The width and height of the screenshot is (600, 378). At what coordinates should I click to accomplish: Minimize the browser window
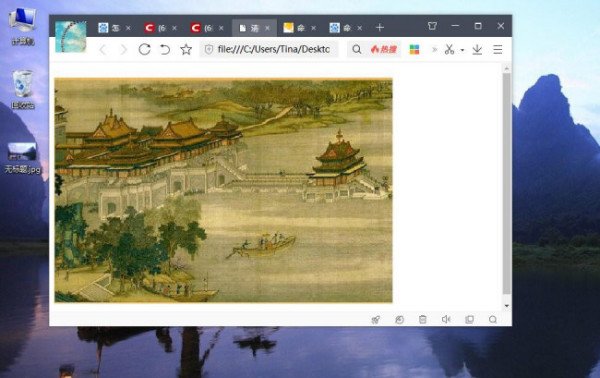pos(455,26)
